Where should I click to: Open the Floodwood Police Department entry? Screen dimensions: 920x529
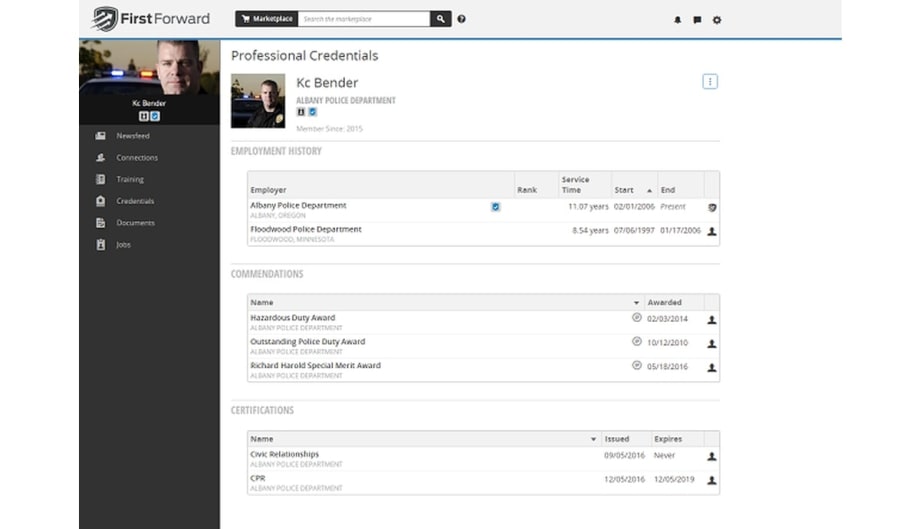306,230
